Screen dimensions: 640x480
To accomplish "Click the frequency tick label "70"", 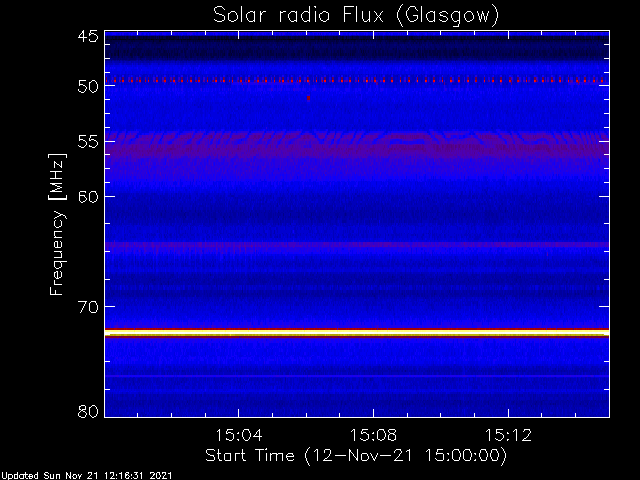I will point(88,307).
